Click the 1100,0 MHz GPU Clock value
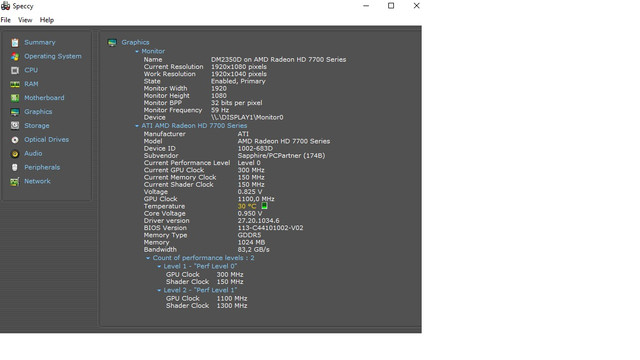This screenshot has width=640, height=360. [256, 199]
